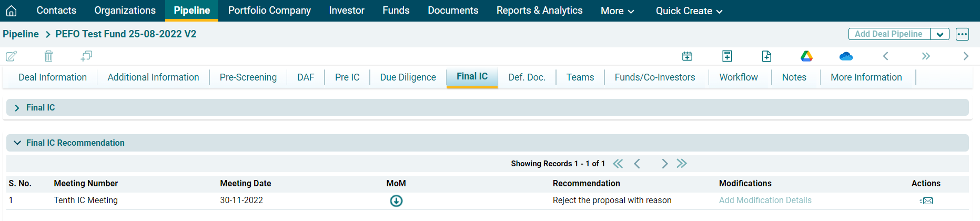Open the Add Deal Pipeline dropdown arrow
The height and width of the screenshot is (221, 980).
pos(939,34)
